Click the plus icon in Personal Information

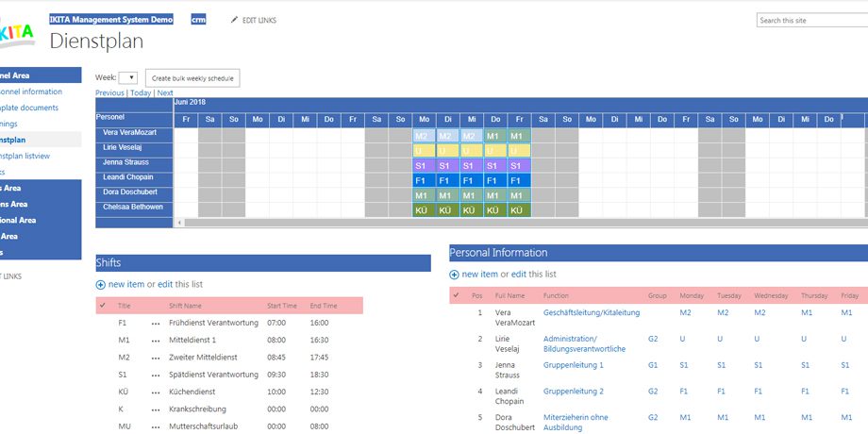click(455, 275)
